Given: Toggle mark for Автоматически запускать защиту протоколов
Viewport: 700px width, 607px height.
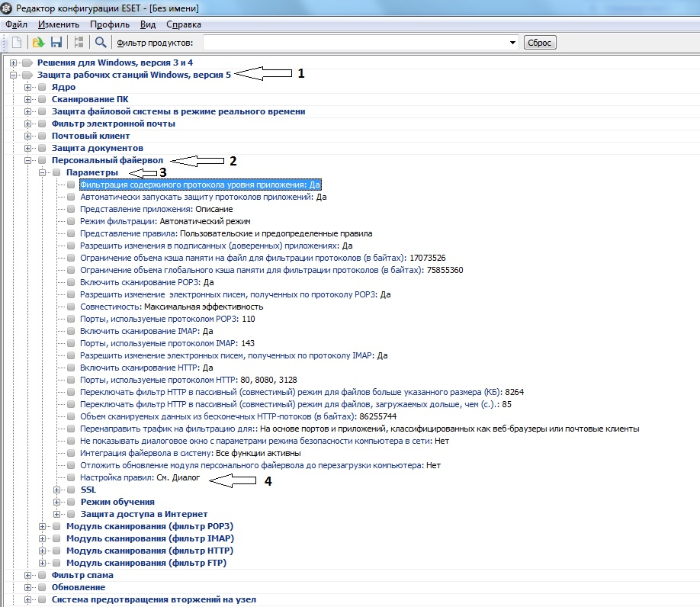Looking at the screenshot, I should (x=71, y=197).
